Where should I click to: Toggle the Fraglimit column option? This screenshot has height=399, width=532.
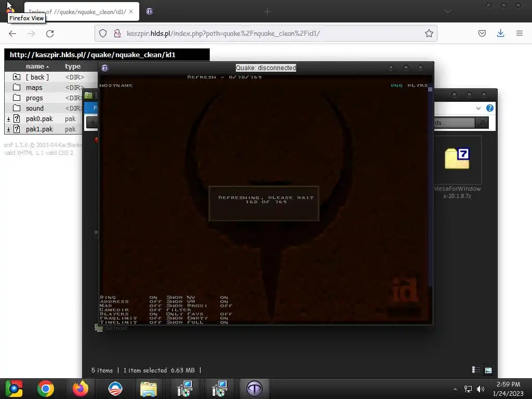[x=130, y=318]
